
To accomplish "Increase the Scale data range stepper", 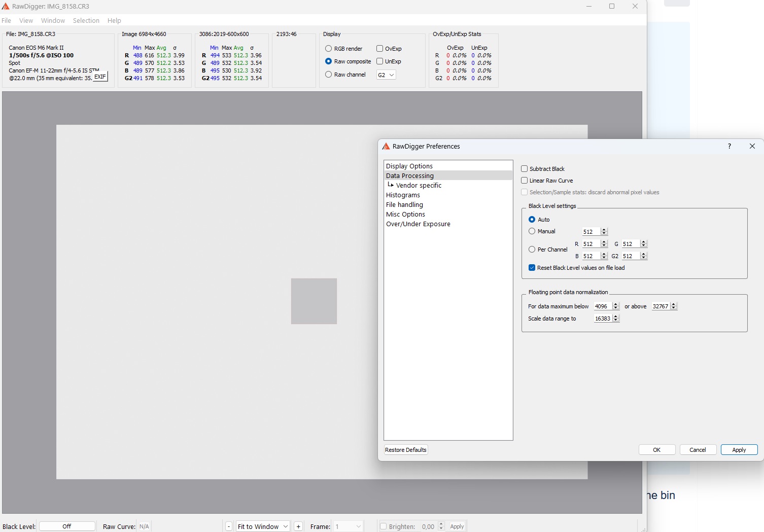I will 616,316.
